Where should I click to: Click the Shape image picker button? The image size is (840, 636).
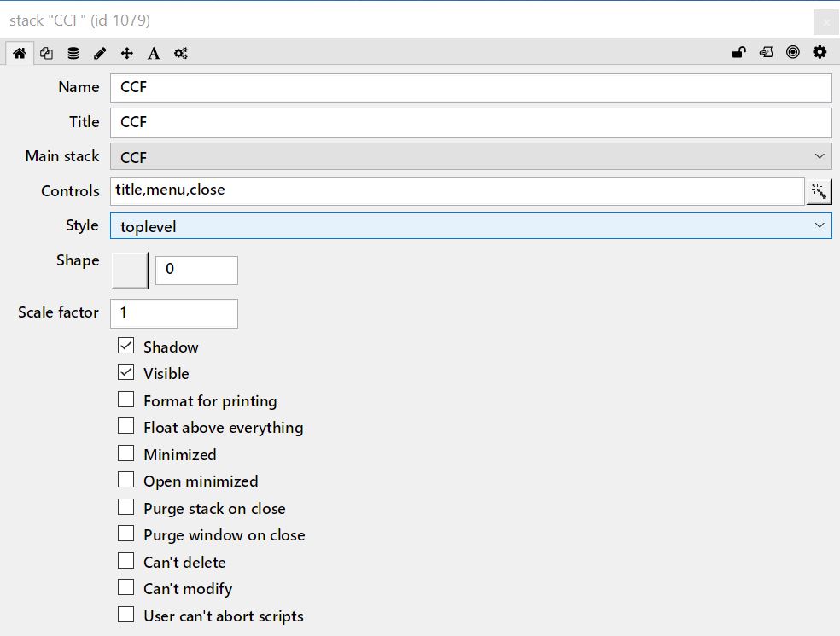click(130, 270)
